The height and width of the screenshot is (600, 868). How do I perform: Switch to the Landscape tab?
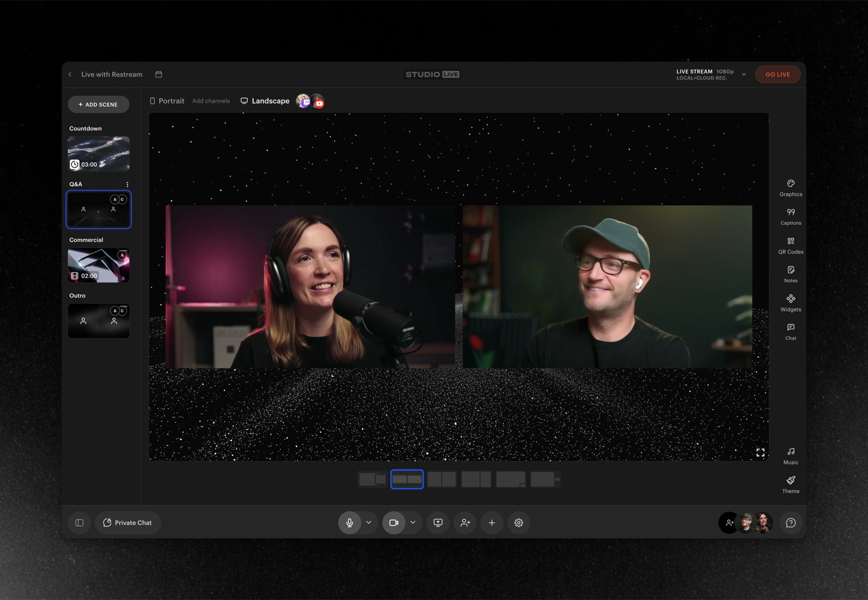point(265,101)
